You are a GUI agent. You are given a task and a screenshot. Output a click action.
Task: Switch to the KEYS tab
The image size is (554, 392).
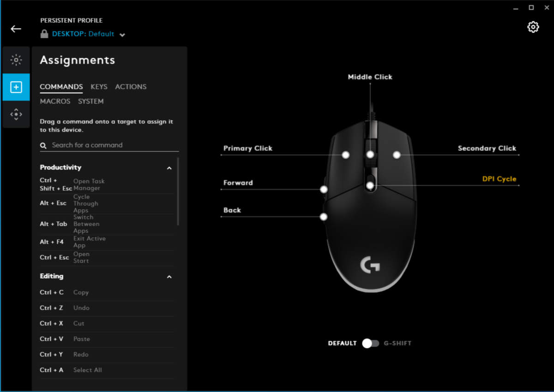99,87
